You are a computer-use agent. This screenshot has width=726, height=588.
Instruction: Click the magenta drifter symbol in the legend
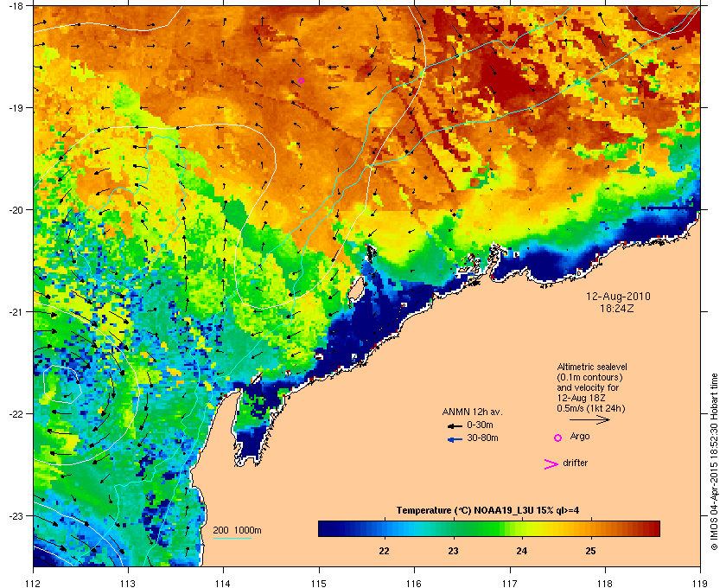[x=551, y=464]
